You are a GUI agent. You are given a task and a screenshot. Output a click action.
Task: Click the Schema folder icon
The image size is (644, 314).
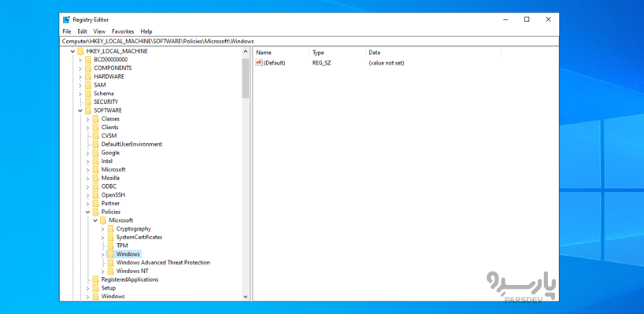click(88, 94)
